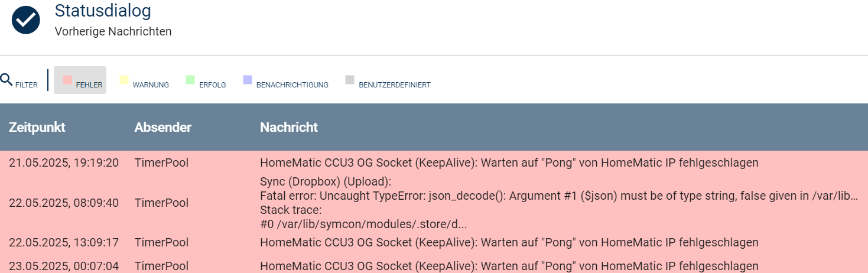The height and width of the screenshot is (273, 868).
Task: Select the 21.05.2025, 19:19:20 log row
Action: pos(434,162)
